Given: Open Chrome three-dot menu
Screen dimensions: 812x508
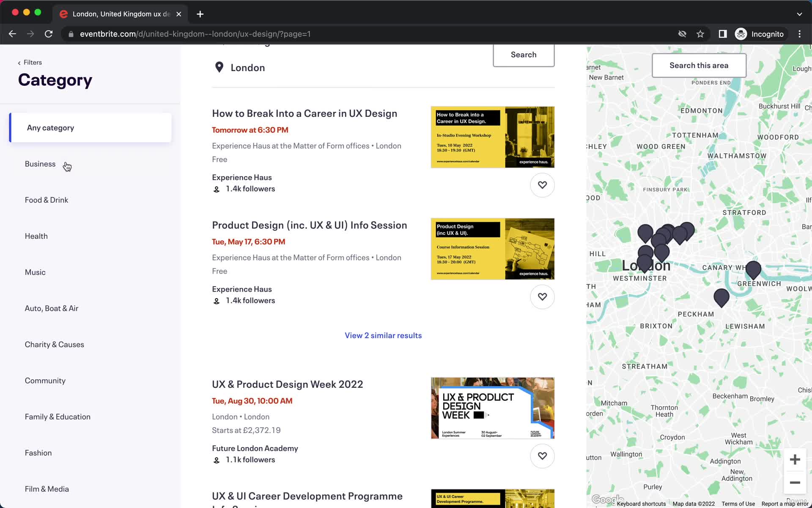Looking at the screenshot, I should pyautogui.click(x=799, y=34).
